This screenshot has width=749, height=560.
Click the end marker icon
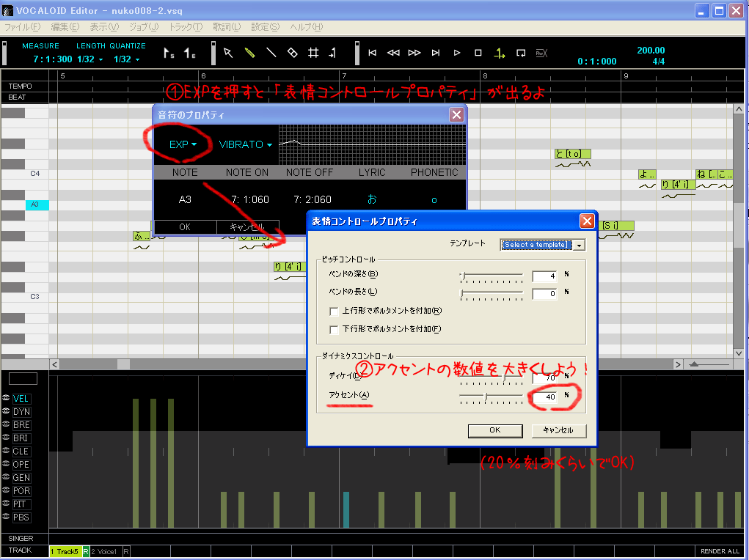click(x=190, y=53)
